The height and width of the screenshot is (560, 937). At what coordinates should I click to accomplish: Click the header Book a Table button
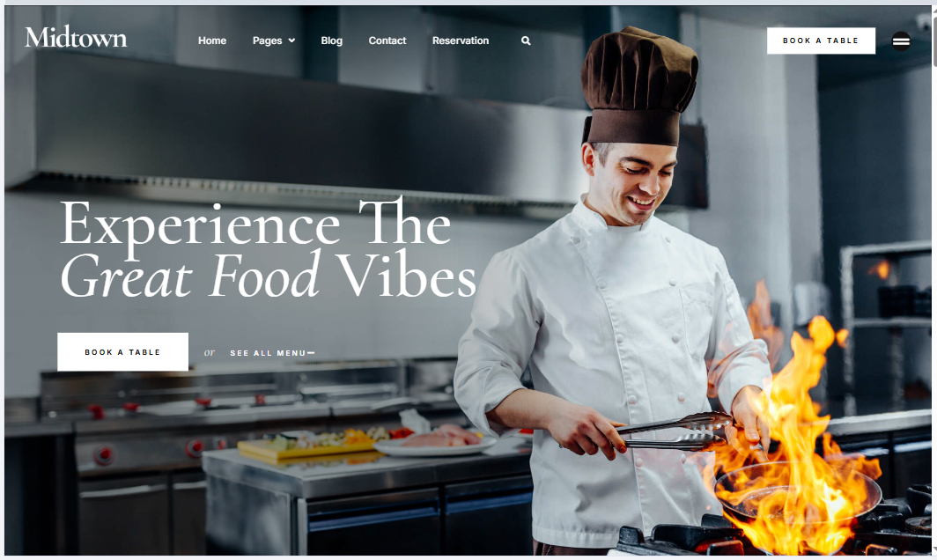pyautogui.click(x=821, y=41)
